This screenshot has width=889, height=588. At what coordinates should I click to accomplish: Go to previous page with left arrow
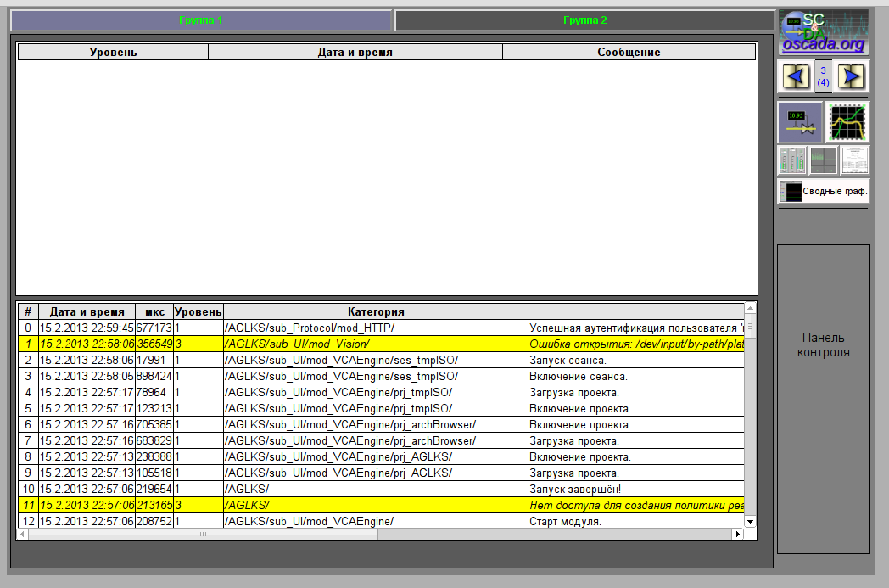click(795, 76)
